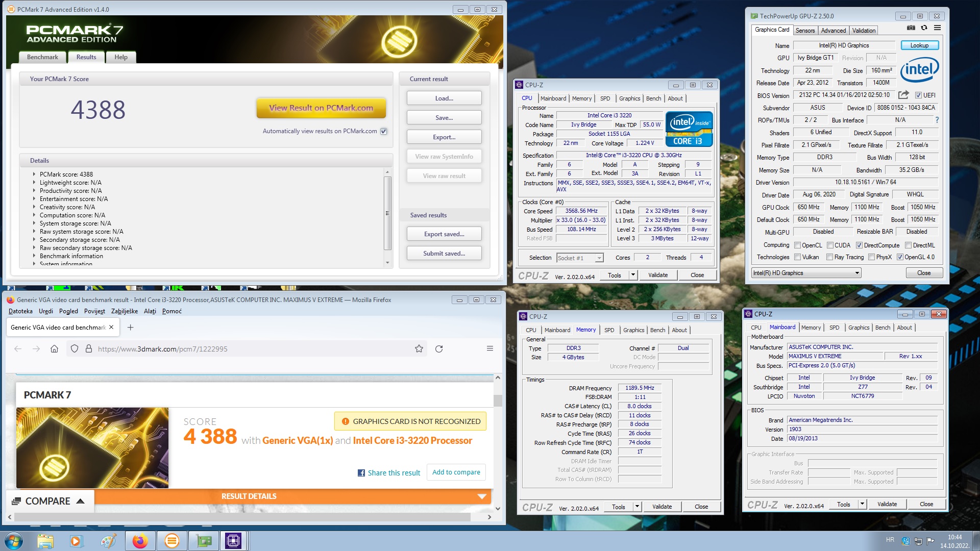Screen dimensions: 980x551
Task: Click the Facebook icon next to Share this result
Action: [x=361, y=473]
